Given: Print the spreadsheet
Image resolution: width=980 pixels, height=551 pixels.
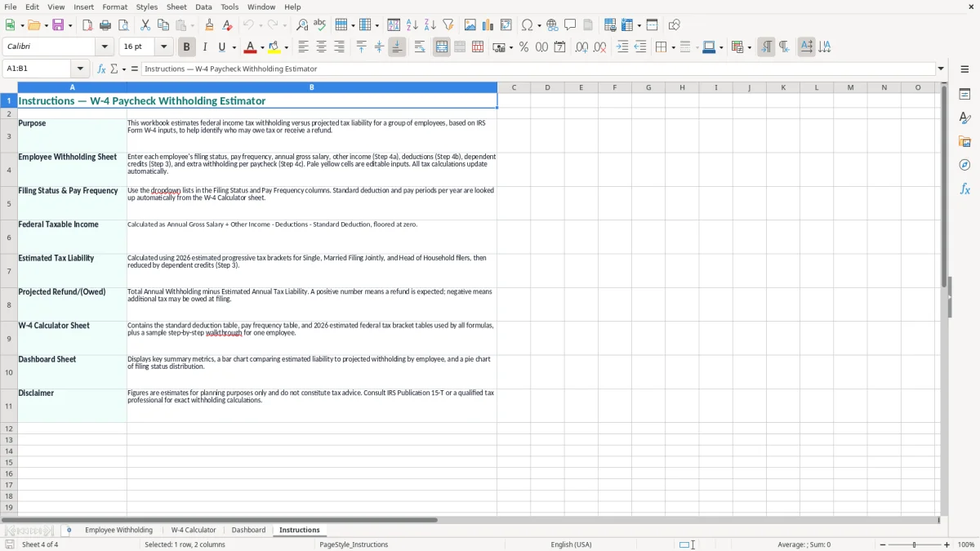Looking at the screenshot, I should coord(105,25).
